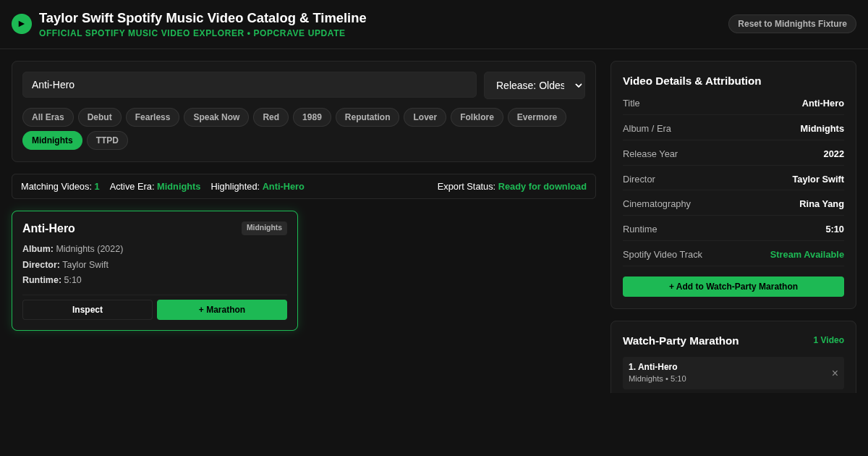Click the Album Midnights (2022) line
The image size is (868, 456).
[x=73, y=249]
